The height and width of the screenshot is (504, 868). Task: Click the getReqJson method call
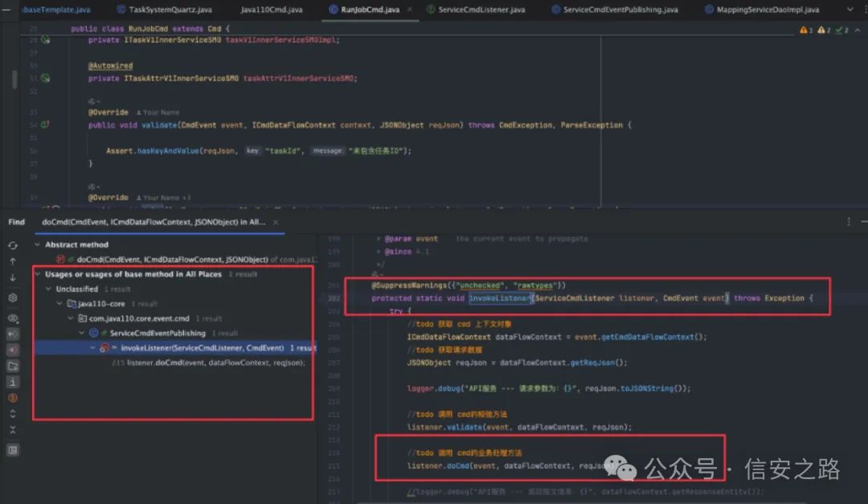click(x=592, y=363)
